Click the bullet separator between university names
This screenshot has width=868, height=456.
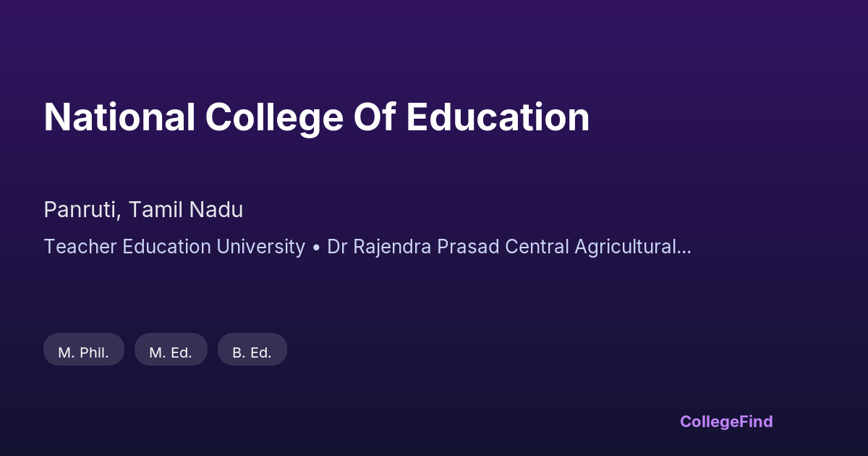click(316, 248)
